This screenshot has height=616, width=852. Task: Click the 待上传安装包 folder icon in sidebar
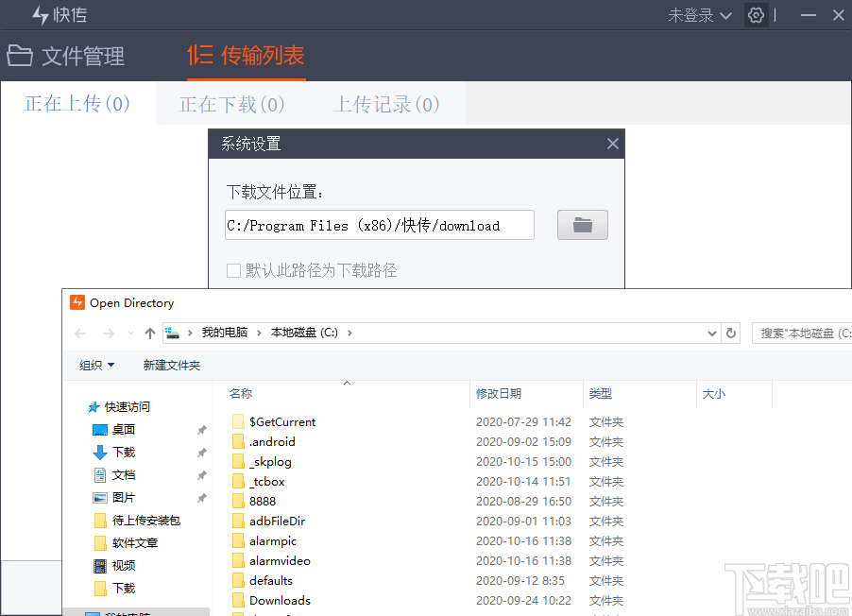click(x=100, y=521)
